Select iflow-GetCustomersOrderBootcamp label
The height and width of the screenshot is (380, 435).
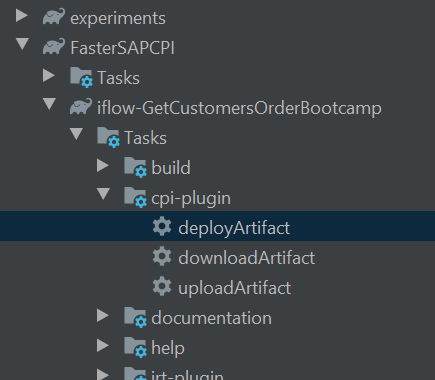point(239,108)
